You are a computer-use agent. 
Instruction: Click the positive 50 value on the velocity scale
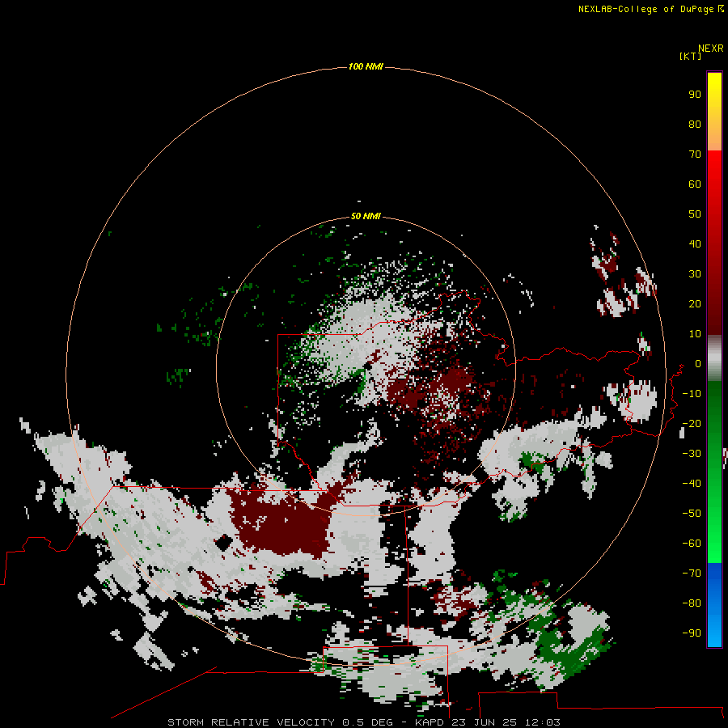pyautogui.click(x=695, y=214)
